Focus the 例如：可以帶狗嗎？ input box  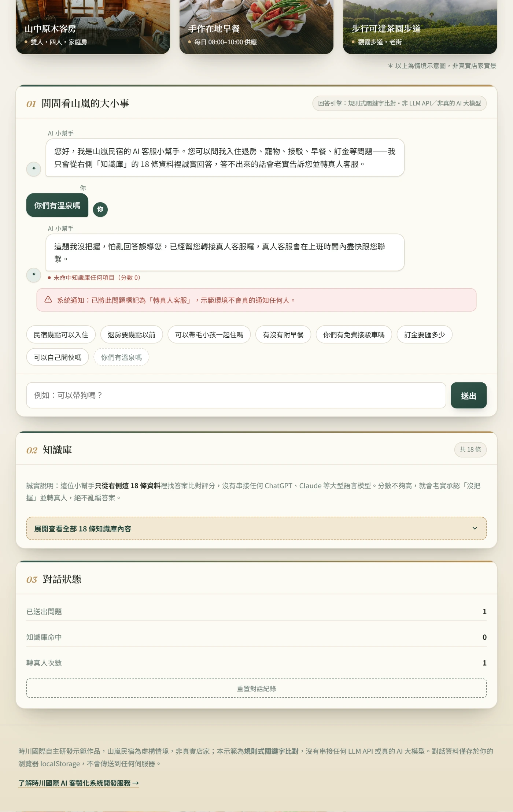236,396
